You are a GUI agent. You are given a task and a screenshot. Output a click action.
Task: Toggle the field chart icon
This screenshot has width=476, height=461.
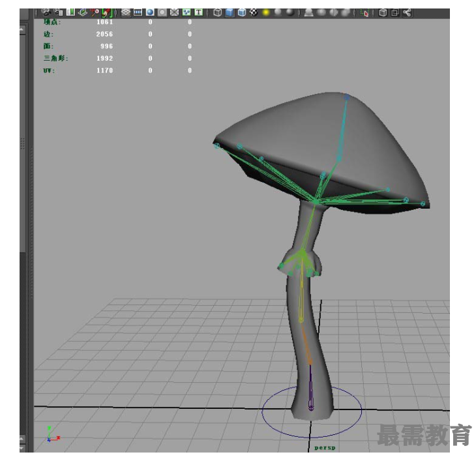pyautogui.click(x=174, y=12)
